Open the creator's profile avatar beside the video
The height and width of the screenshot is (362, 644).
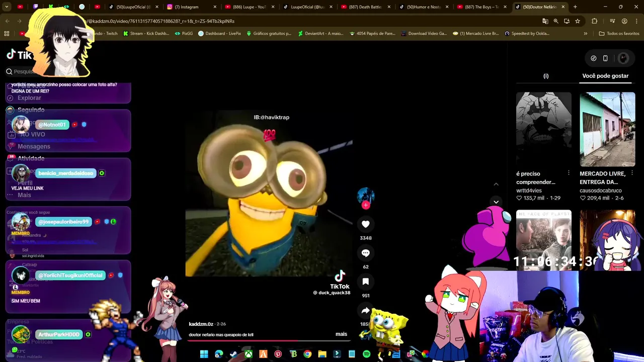point(366,195)
